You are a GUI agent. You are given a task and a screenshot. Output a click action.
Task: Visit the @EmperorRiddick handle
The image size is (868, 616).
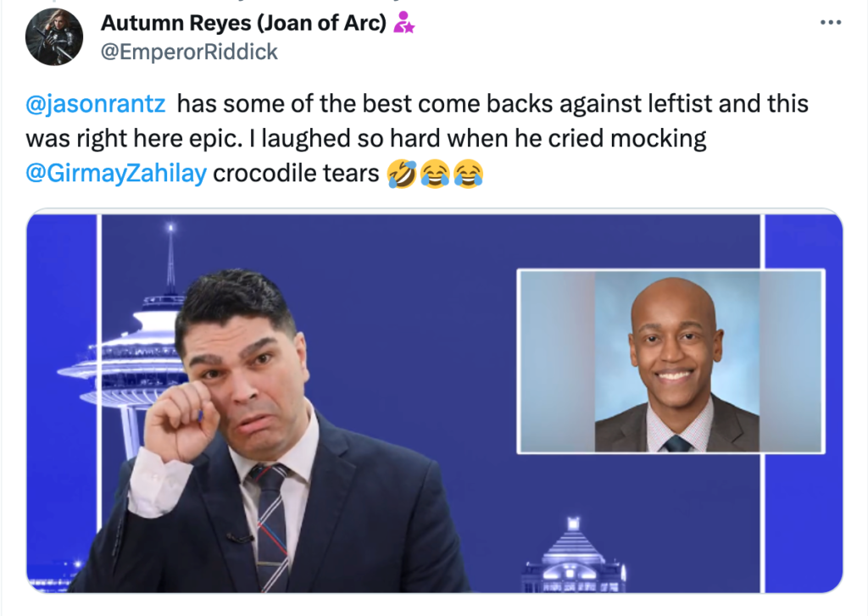189,52
